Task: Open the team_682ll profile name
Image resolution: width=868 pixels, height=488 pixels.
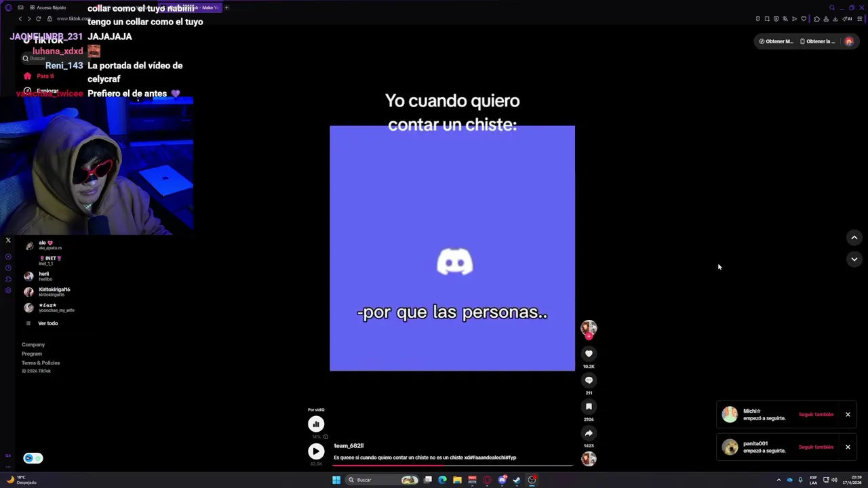Action: coord(349,446)
